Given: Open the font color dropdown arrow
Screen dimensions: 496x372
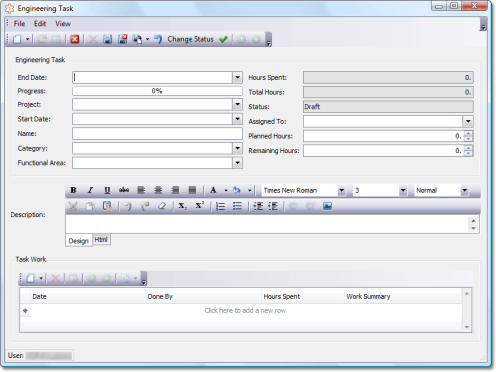Looking at the screenshot, I should 226,191.
